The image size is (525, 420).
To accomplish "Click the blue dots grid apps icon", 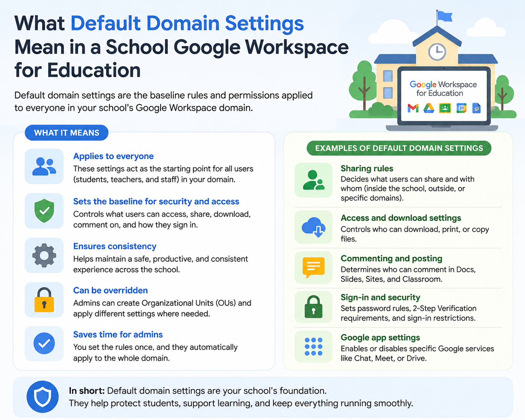I will coord(313,347).
